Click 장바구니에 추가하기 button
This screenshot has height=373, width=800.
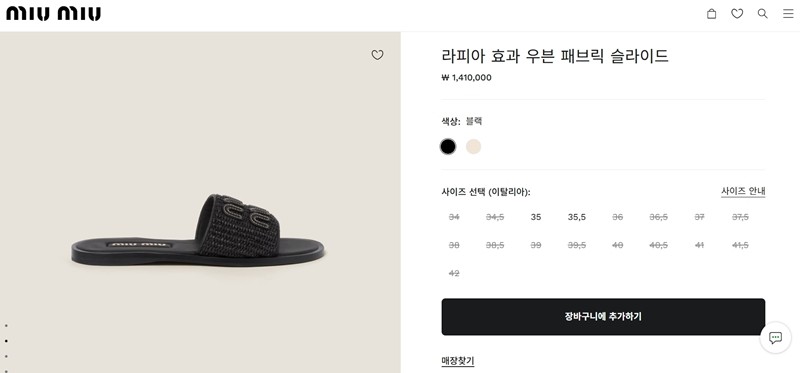click(603, 317)
